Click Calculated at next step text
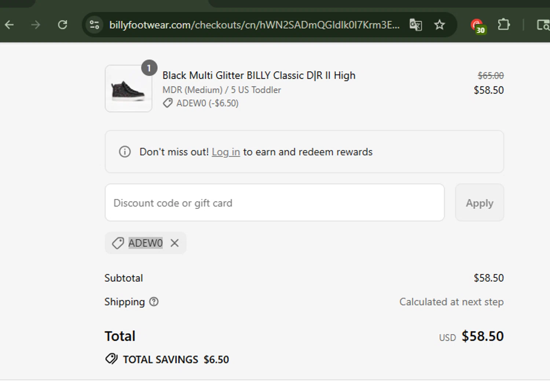The image size is (550, 392). 451,302
